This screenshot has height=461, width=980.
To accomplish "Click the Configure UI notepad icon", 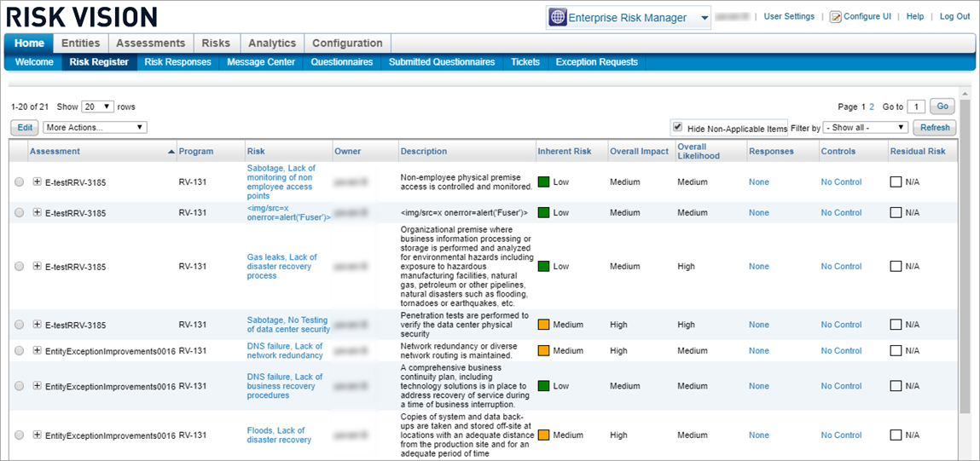I will (x=835, y=17).
